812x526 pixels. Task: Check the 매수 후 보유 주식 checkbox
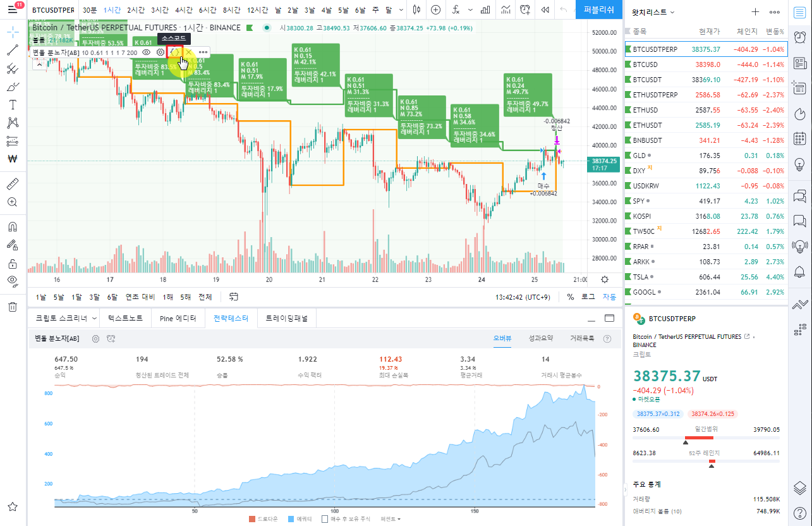pos(325,519)
